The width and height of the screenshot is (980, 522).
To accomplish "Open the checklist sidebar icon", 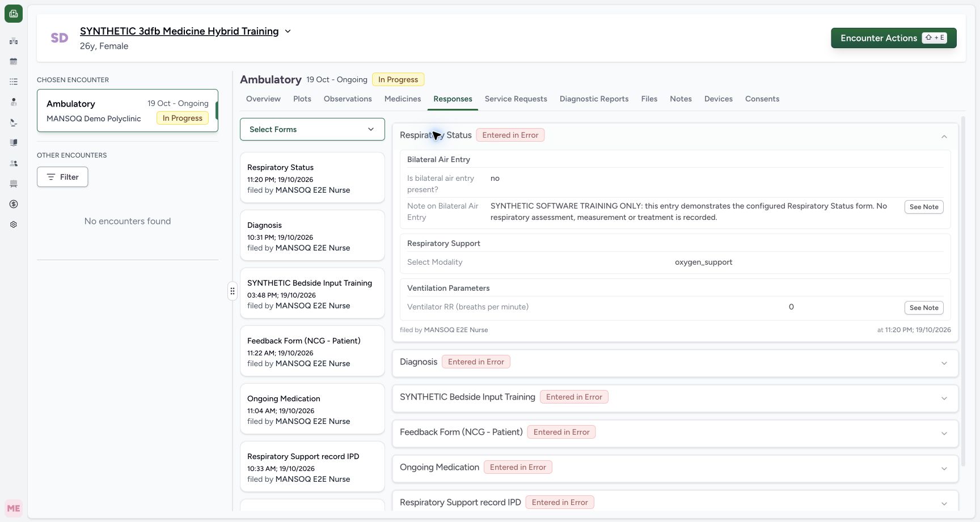I will [14, 82].
